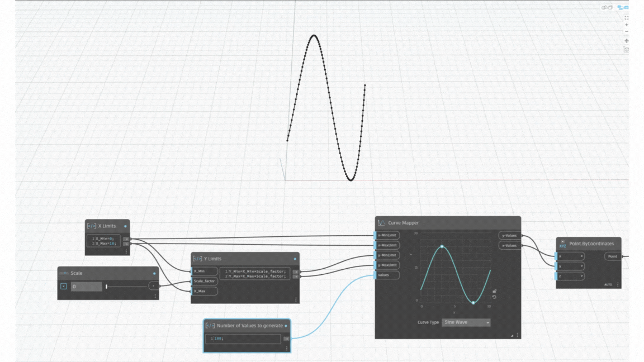
Task: Toggle the Curve Mapper lock icon
Action: pyautogui.click(x=494, y=291)
